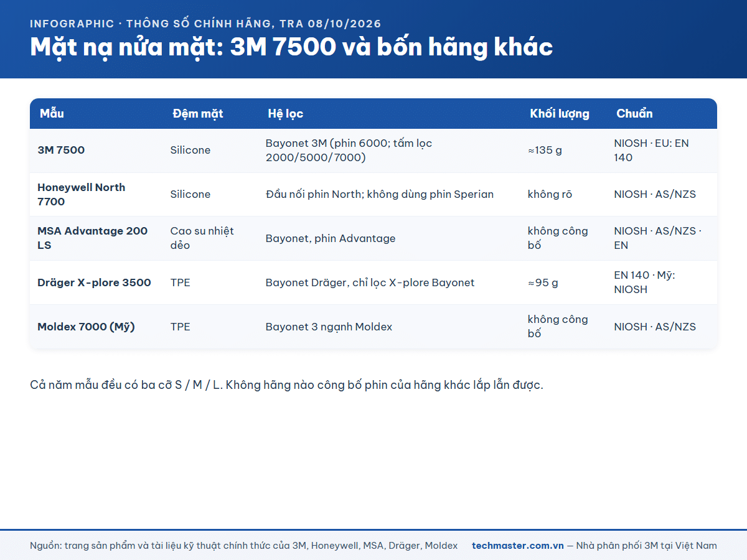The image size is (747, 560).
Task: Click the note about sizes S / M / L
Action: 286,385
